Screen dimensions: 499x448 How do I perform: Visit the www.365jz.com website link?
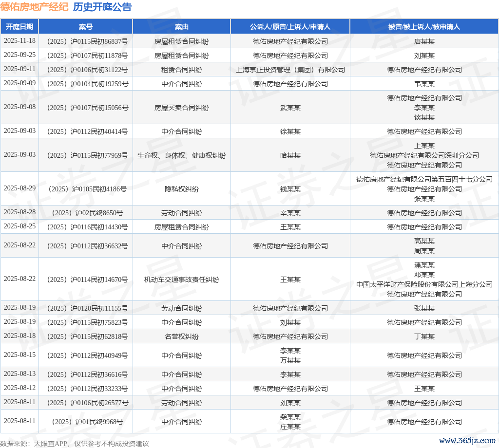tap(467, 440)
